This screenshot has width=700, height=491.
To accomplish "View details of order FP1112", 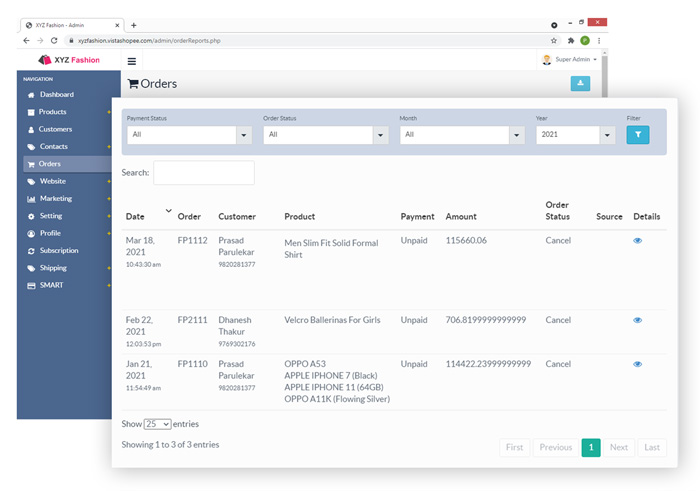I will click(x=638, y=241).
